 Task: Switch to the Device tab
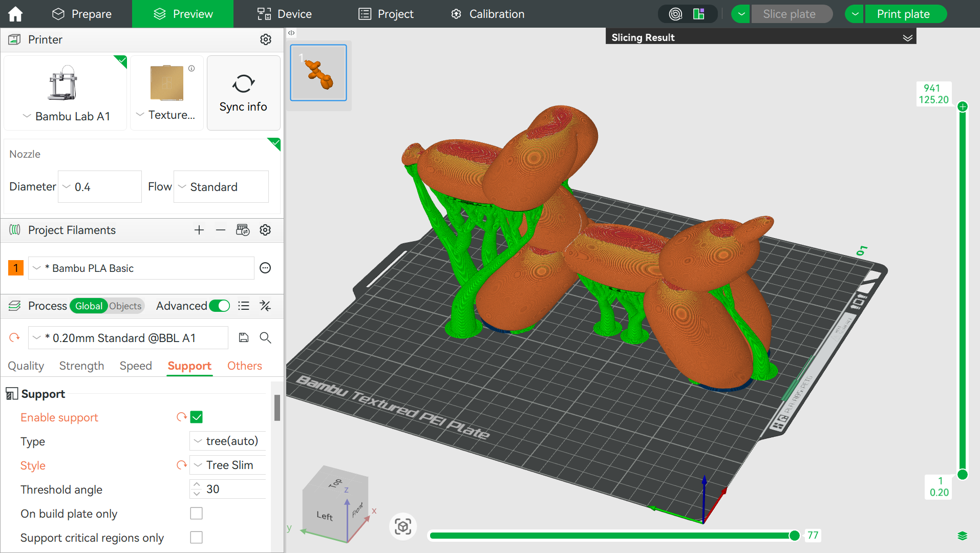(x=284, y=14)
